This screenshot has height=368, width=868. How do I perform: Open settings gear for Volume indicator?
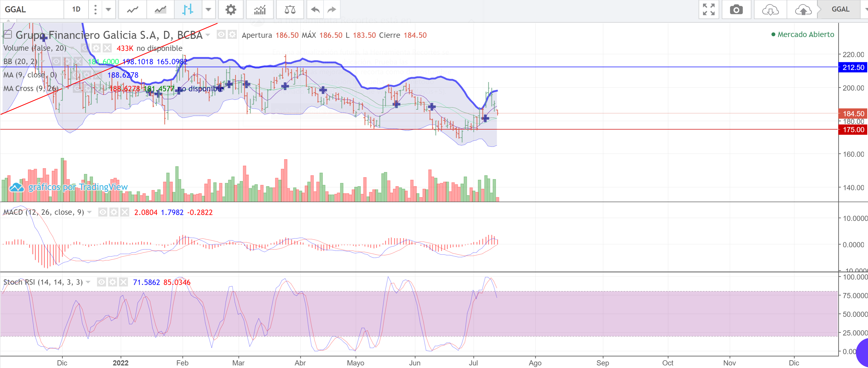click(x=96, y=48)
